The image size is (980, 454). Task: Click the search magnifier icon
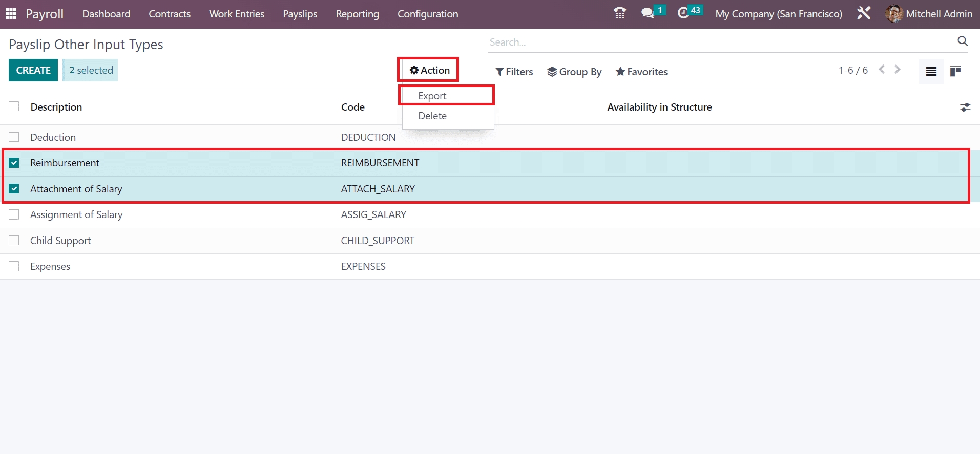(963, 41)
